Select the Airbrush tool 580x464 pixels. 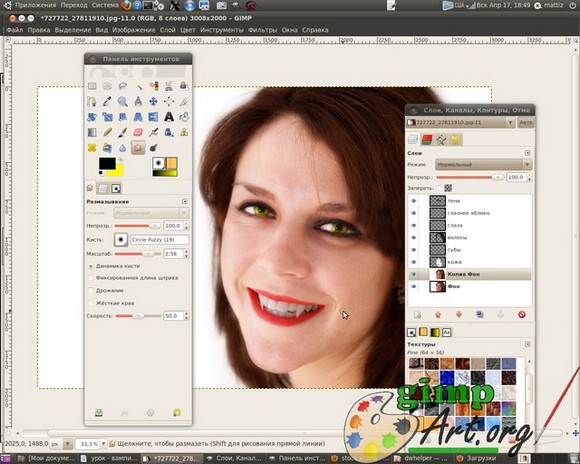[154, 132]
